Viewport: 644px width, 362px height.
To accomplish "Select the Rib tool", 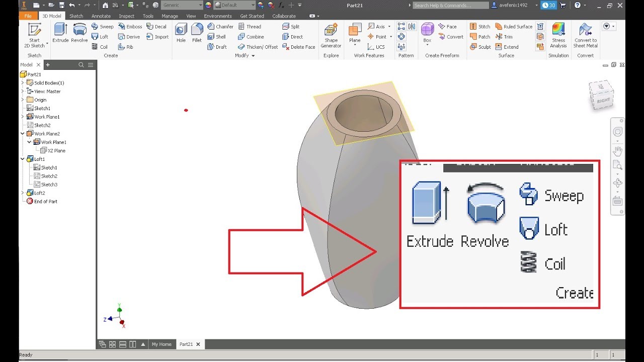I will coord(126,47).
